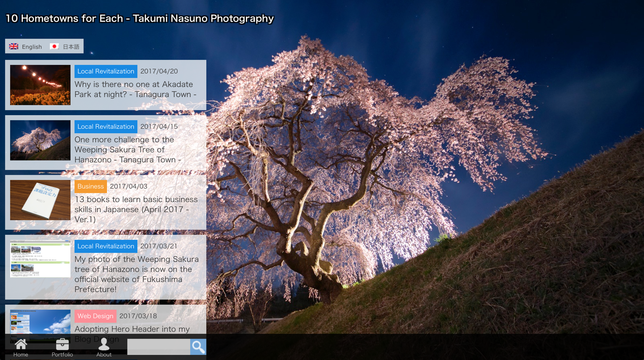
Task: Open the business book thumbnail
Action: 40,200
